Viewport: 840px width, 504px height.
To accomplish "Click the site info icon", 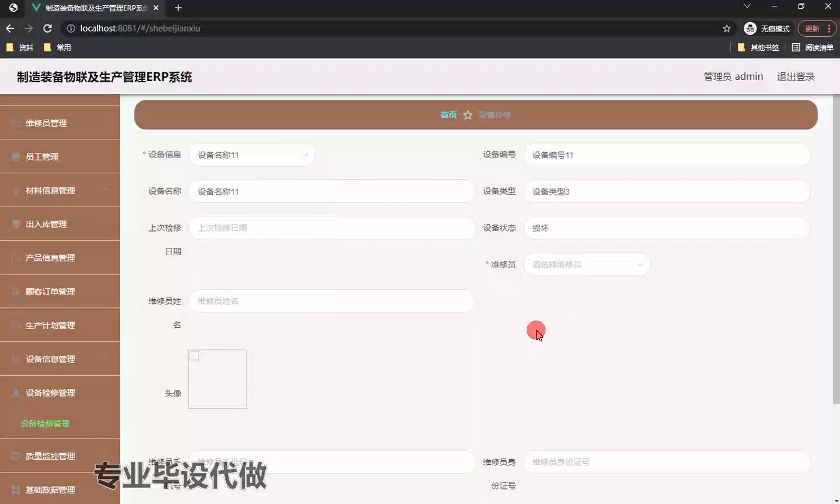I will click(71, 28).
